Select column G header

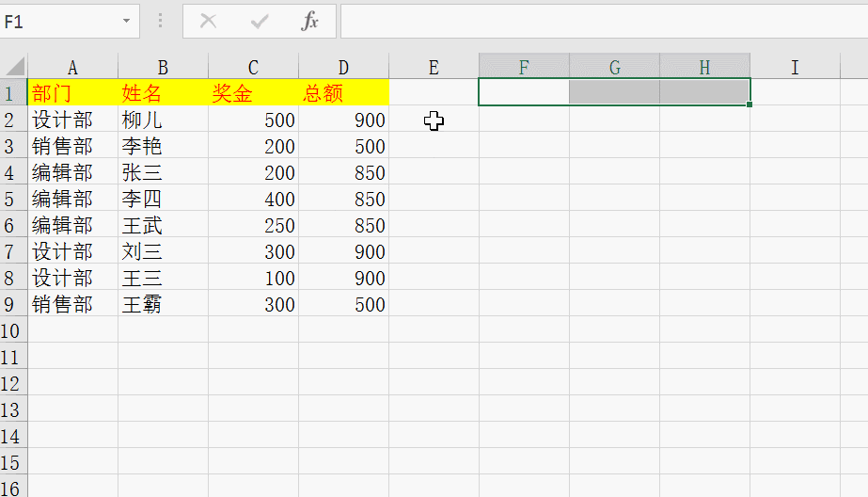[x=614, y=67]
